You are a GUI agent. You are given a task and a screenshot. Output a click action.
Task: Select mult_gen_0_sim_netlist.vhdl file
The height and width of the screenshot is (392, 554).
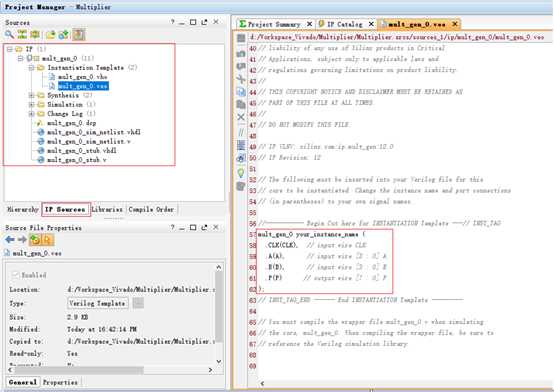click(94, 132)
